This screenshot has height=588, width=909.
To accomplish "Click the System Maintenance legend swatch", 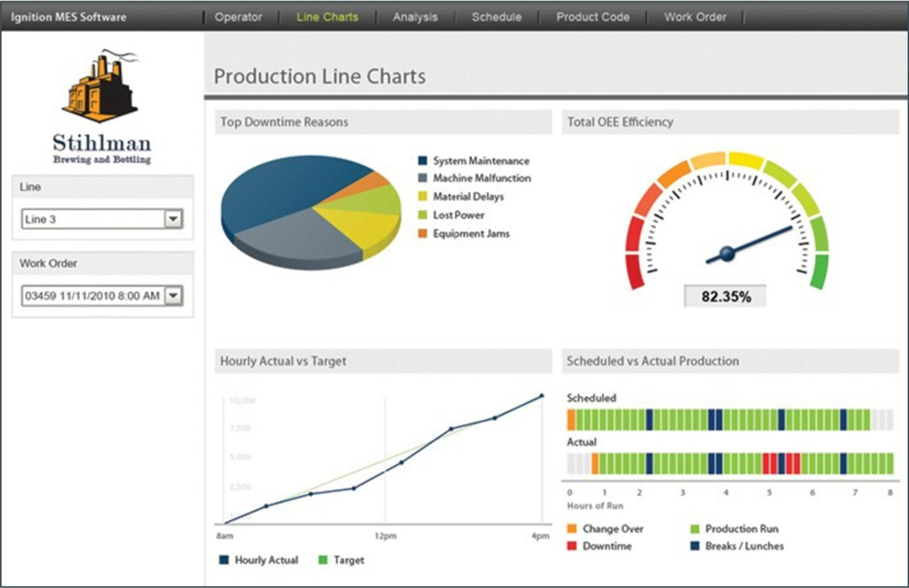I will (423, 161).
